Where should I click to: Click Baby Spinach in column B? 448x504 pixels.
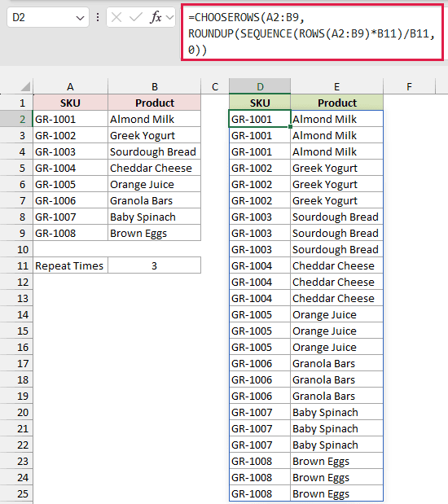pos(155,217)
